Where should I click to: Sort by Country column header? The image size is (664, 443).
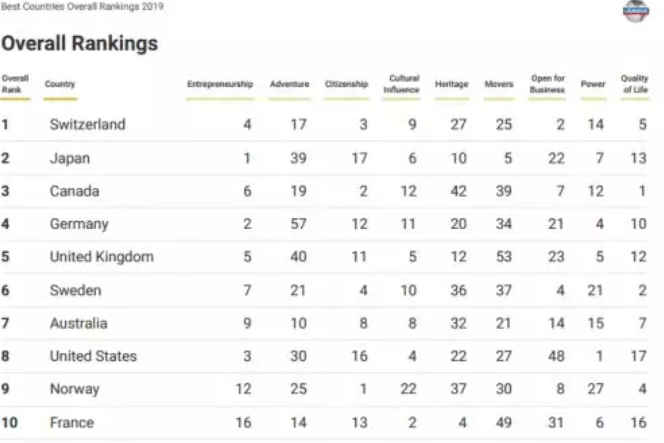(x=60, y=84)
